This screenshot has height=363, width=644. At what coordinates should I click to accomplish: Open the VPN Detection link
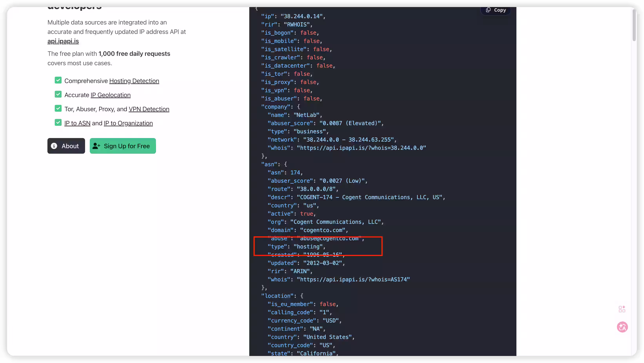(149, 109)
